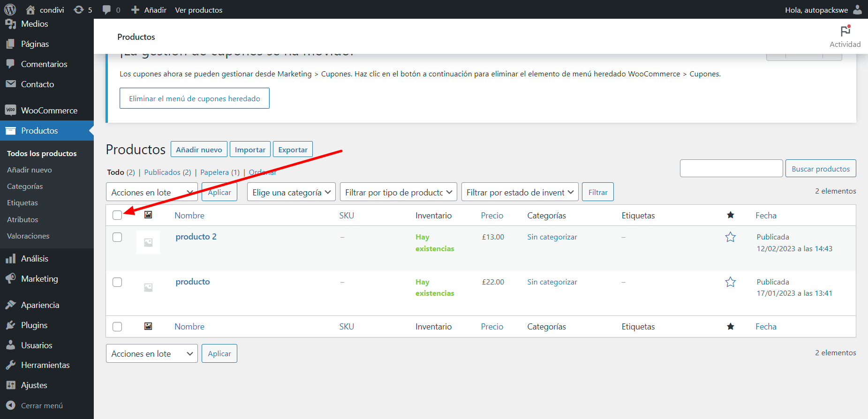
Task: Open the Actividad flag icon
Action: [x=845, y=31]
